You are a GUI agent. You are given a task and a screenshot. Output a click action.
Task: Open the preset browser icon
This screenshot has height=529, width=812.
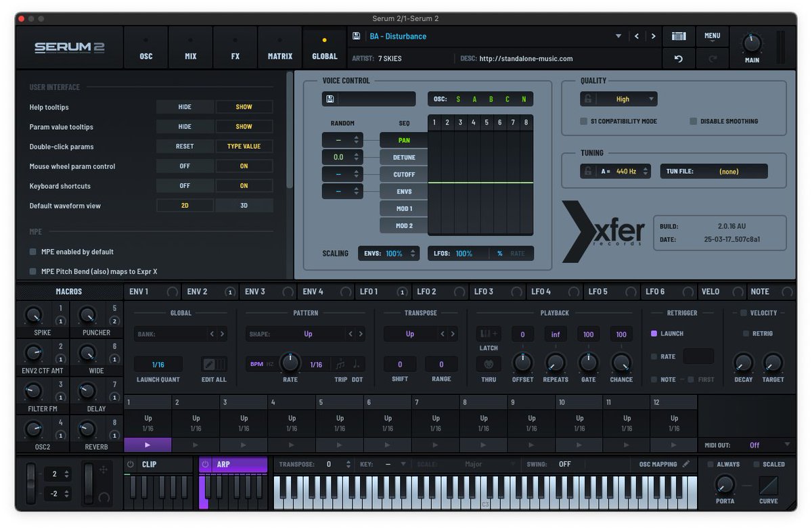tap(679, 36)
